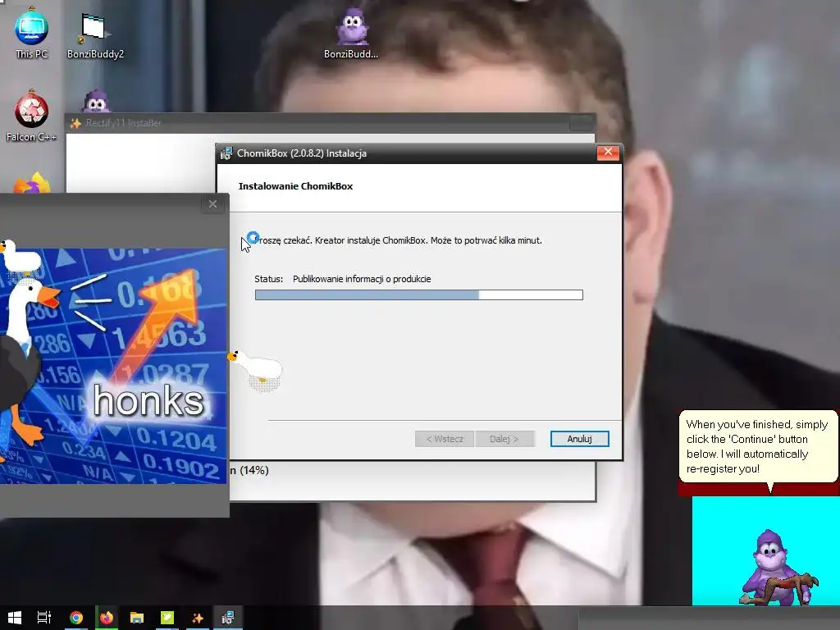Click 'Instalowanie ChomikBox' heading
The width and height of the screenshot is (840, 630).
click(295, 186)
